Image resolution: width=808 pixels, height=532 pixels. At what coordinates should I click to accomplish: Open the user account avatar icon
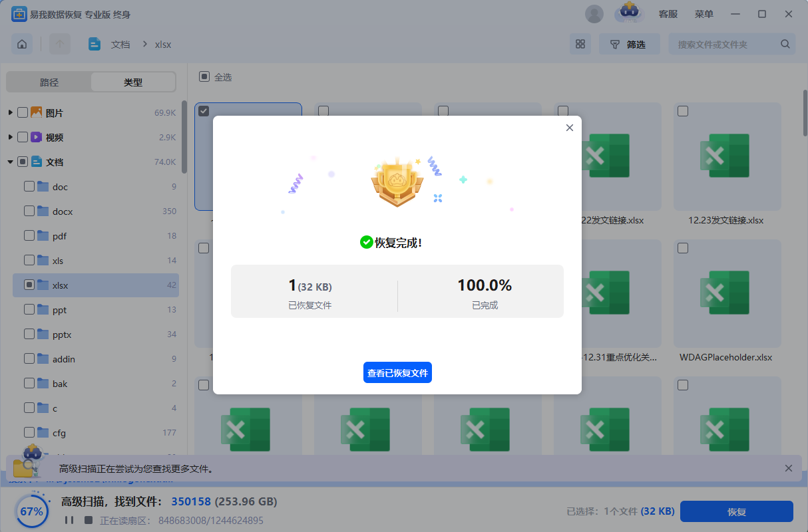(594, 14)
